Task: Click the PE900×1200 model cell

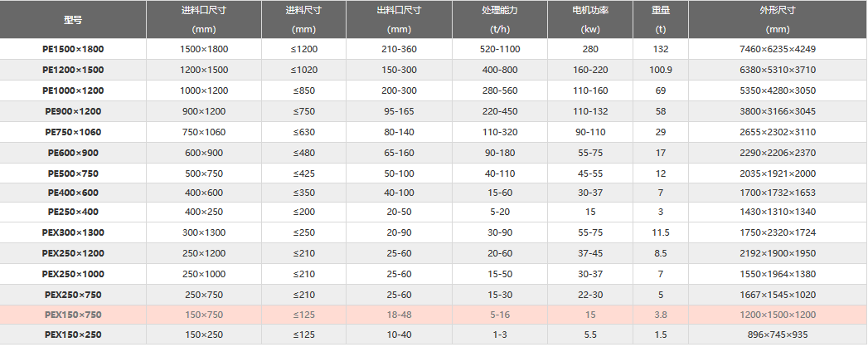Action: [73, 111]
